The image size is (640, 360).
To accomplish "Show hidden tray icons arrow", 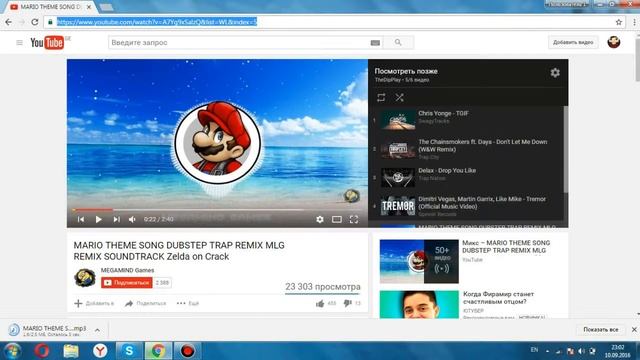I will click(547, 351).
